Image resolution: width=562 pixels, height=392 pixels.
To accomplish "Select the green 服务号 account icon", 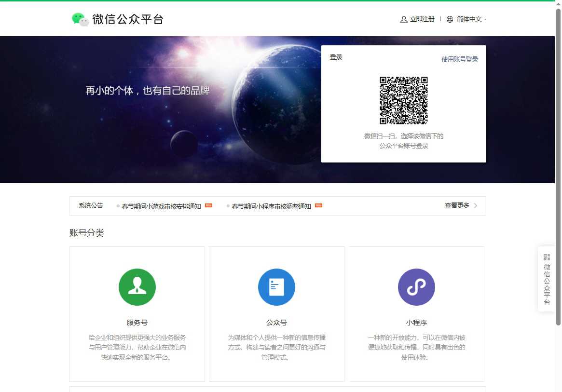I will coord(137,287).
